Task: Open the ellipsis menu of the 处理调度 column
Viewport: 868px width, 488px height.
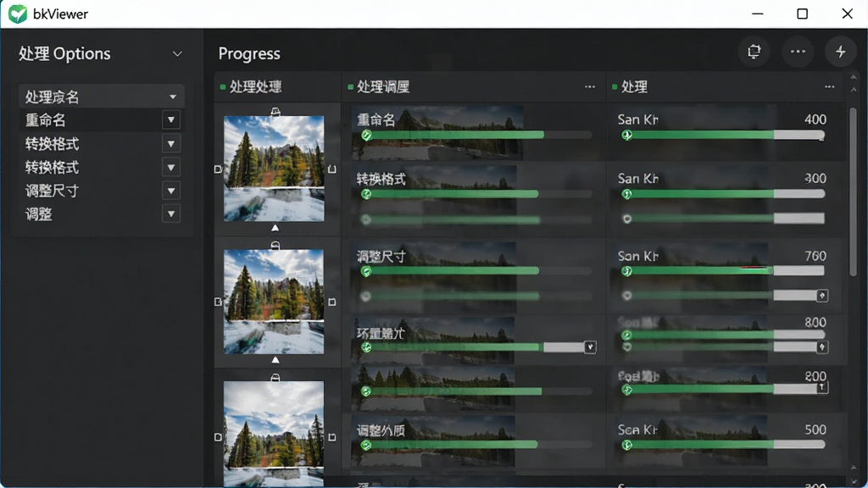Action: tap(590, 87)
